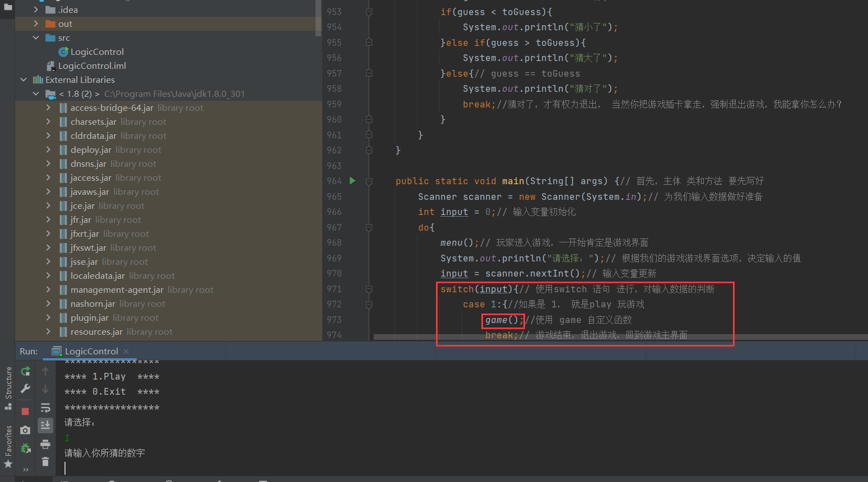Click 'scanner.nextInt()' on line 970

point(532,273)
